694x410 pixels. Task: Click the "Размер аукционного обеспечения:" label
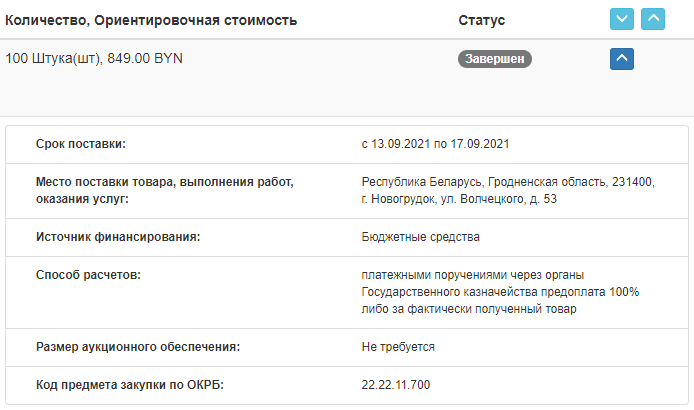click(138, 347)
